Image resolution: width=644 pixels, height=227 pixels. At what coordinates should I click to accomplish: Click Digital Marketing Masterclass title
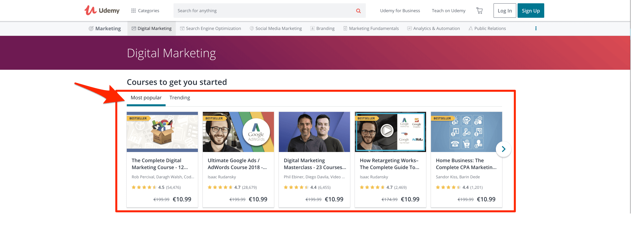pyautogui.click(x=315, y=164)
